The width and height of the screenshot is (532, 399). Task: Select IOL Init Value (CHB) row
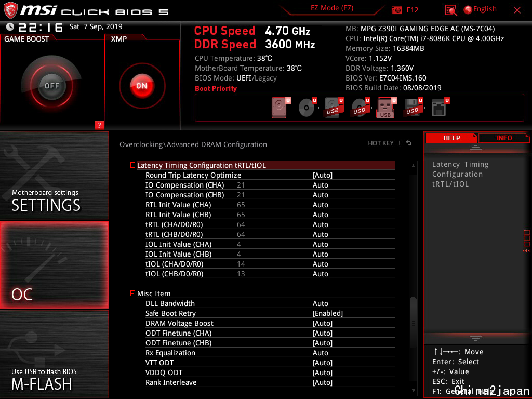pos(270,254)
